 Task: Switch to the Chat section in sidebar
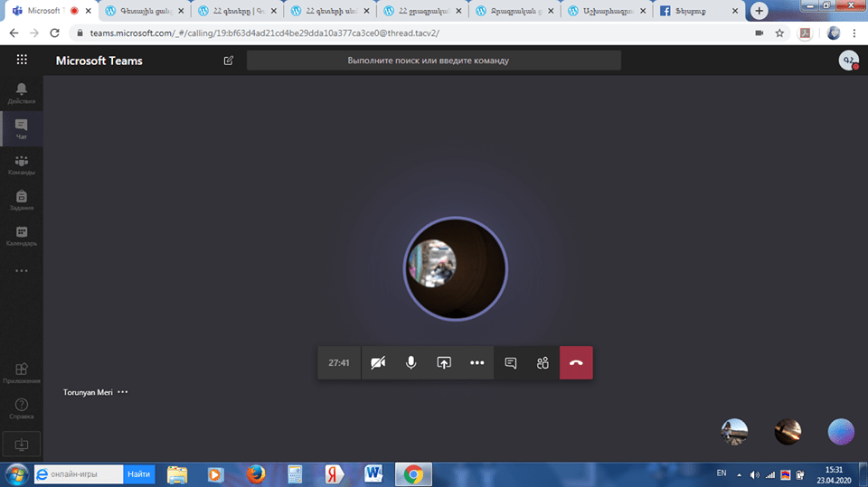(x=22, y=129)
